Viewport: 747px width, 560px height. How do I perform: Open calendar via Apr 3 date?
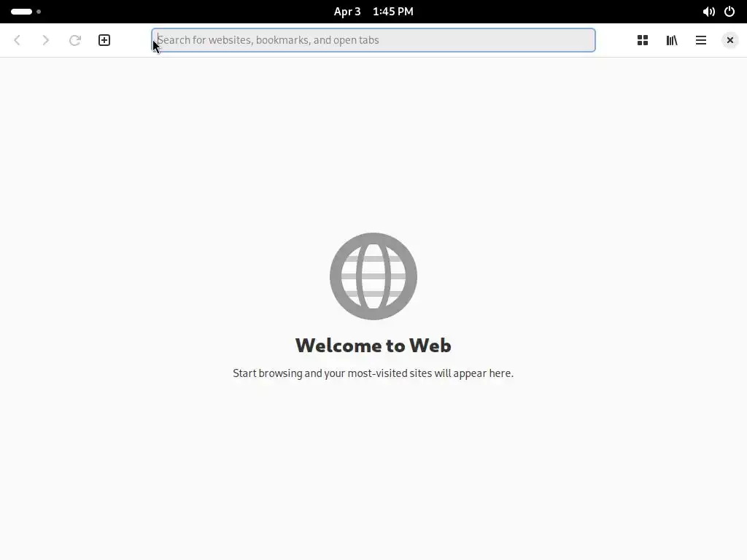[347, 12]
